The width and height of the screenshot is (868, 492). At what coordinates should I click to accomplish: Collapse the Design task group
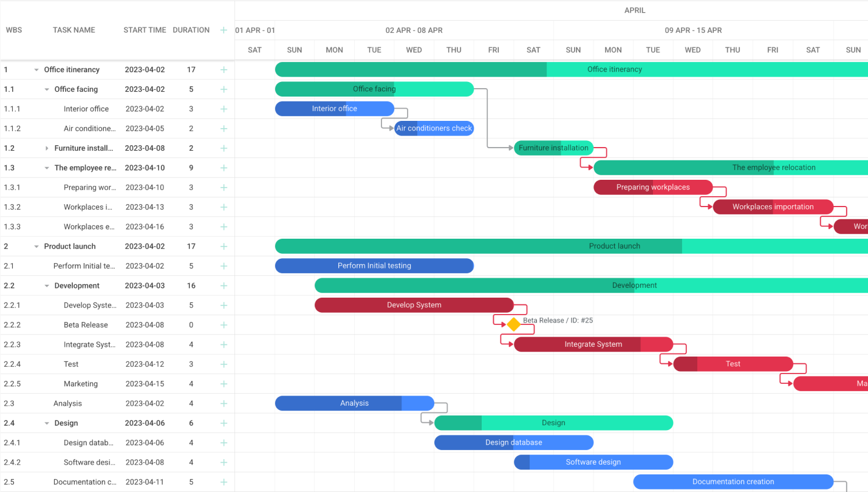47,423
